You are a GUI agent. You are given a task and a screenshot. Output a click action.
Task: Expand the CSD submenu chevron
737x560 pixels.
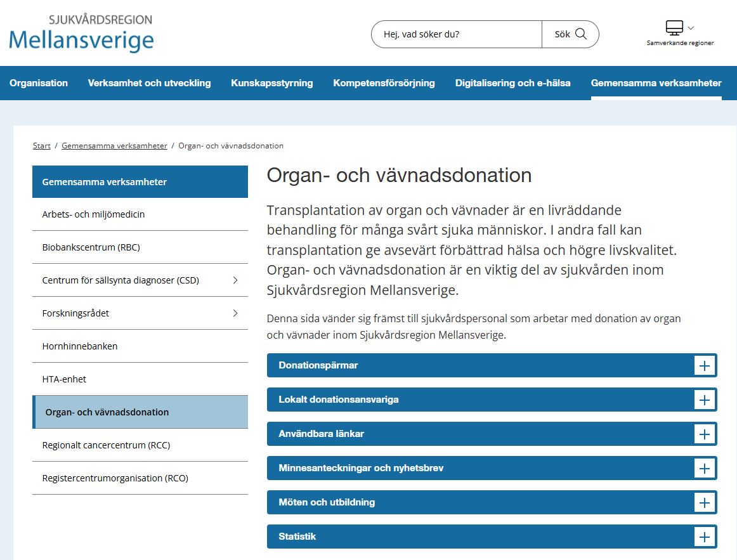coord(235,280)
